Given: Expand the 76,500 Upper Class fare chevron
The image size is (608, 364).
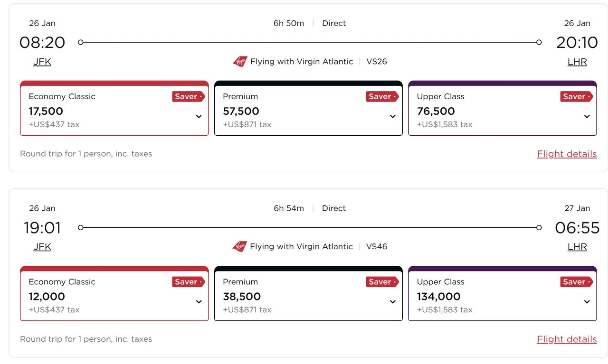Looking at the screenshot, I should coord(587,116).
